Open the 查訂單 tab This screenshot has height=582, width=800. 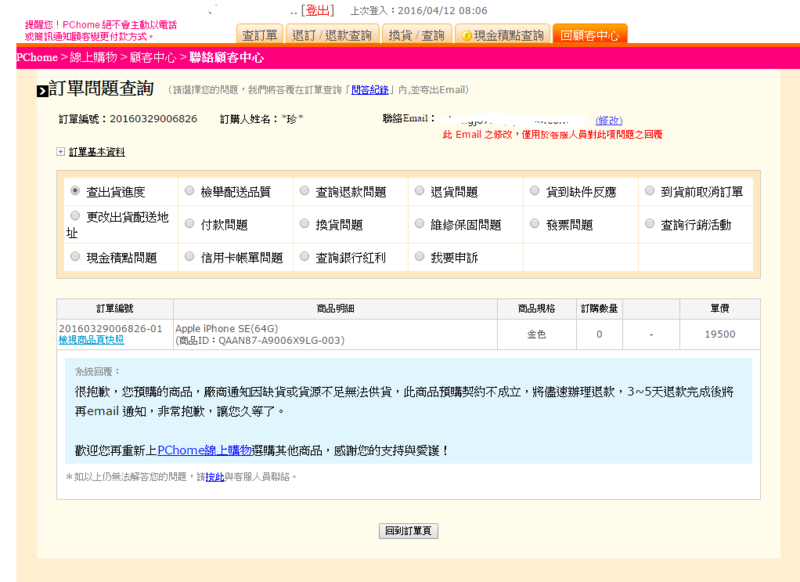[260, 35]
